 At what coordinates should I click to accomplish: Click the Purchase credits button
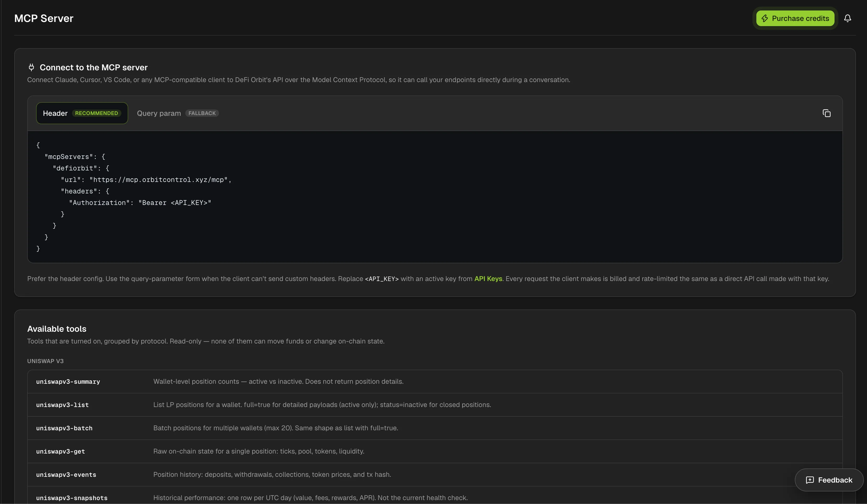pos(795,18)
